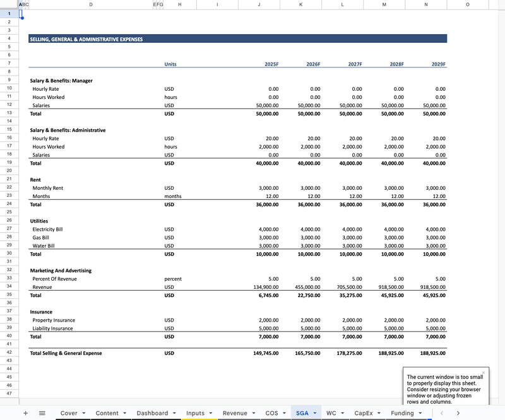Click the Select All corner box
This screenshot has height=420, width=505.
point(9,4)
